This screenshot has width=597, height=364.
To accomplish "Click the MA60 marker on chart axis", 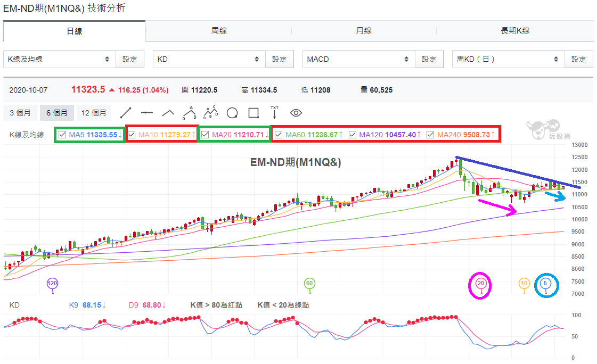I will (x=309, y=283).
